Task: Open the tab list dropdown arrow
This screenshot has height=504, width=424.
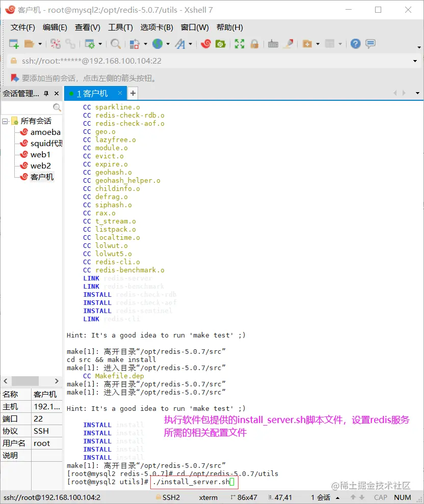Action: pos(417,93)
